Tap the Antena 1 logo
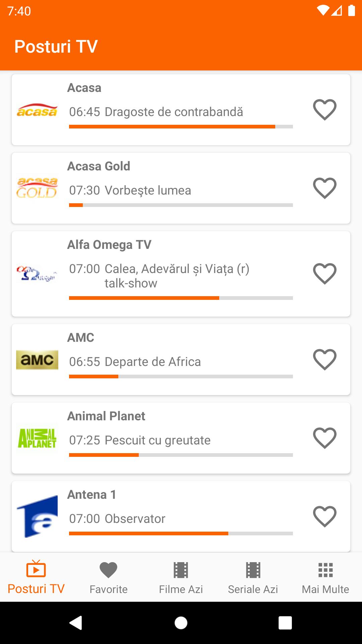Screen dimensions: 362x644 [37, 516]
